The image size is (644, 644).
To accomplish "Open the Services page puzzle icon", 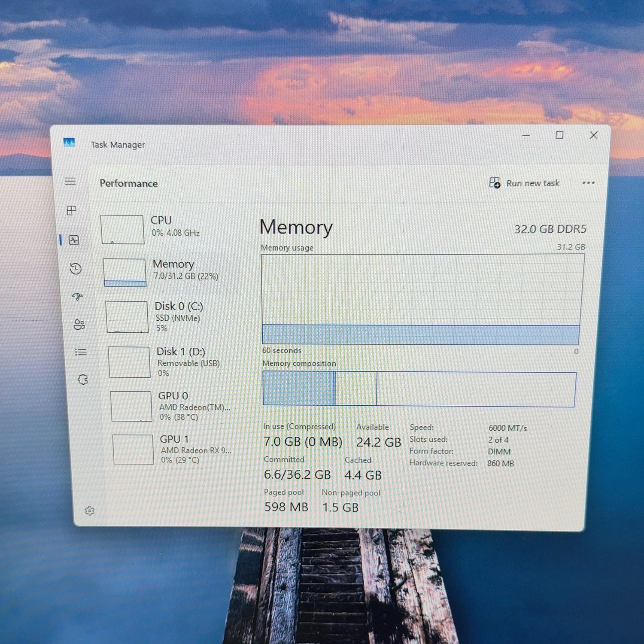I will click(83, 380).
